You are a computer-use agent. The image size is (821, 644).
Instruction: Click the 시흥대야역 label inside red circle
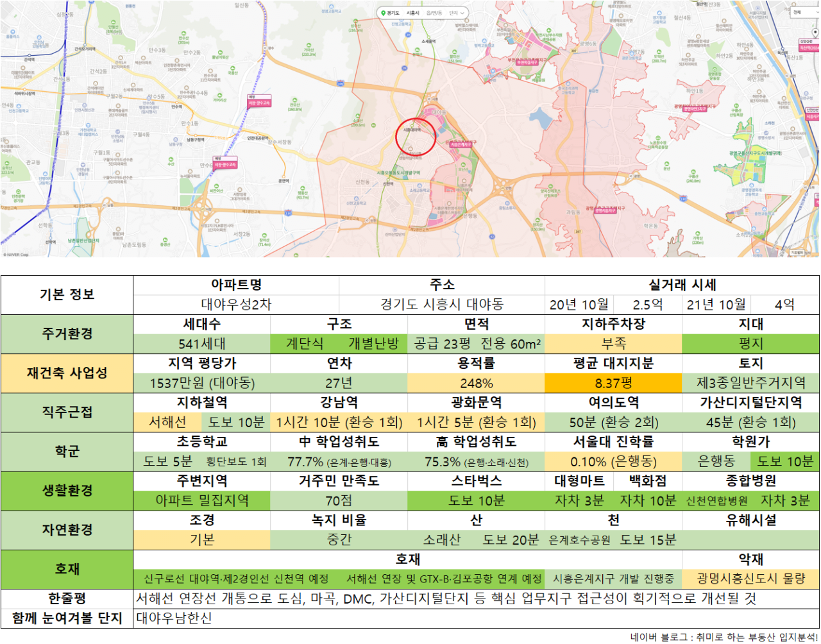click(412, 130)
